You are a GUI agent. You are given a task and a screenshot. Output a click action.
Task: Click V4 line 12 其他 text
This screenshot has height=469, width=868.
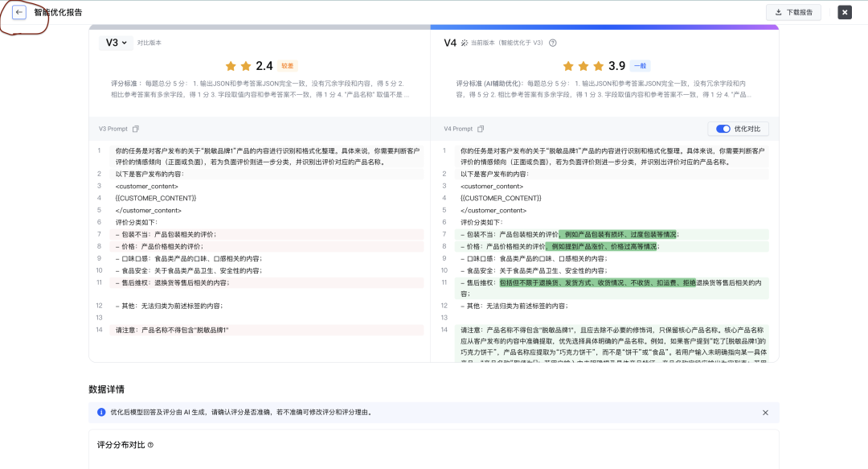tap(514, 306)
